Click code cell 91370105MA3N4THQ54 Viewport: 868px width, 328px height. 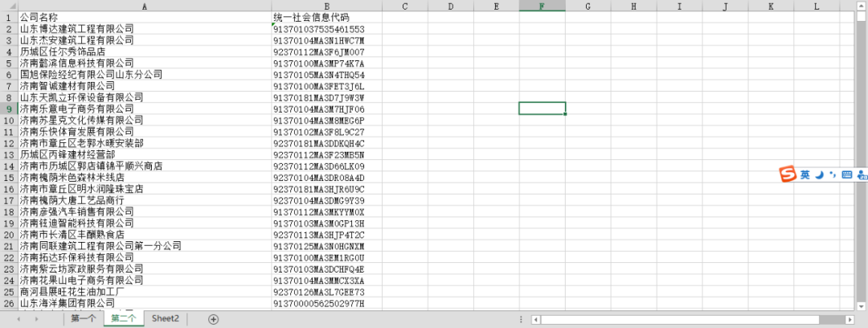[x=326, y=74]
